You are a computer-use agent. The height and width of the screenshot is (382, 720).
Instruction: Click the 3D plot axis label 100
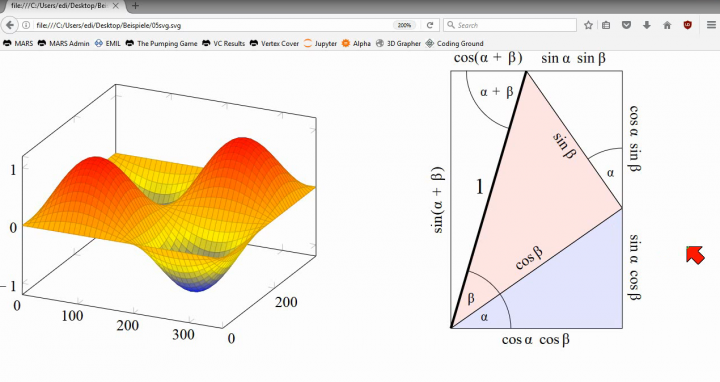(72, 316)
